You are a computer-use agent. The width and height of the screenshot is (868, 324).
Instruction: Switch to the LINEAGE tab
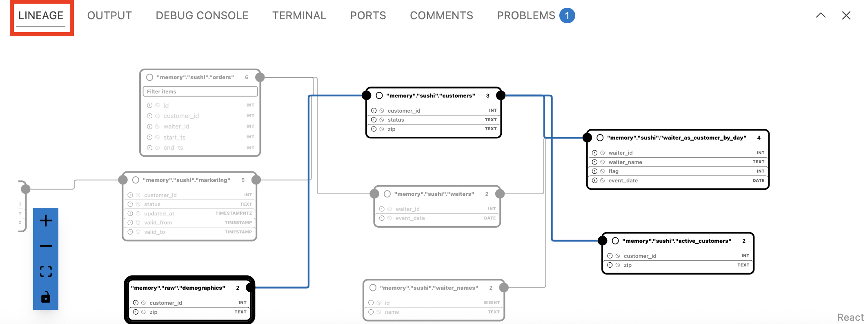(41, 16)
